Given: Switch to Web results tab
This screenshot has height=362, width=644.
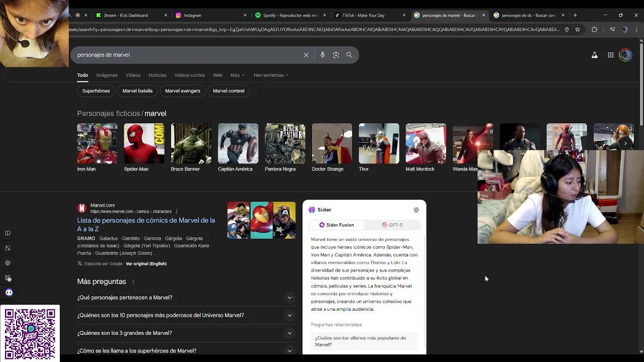Looking at the screenshot, I should tap(217, 75).
